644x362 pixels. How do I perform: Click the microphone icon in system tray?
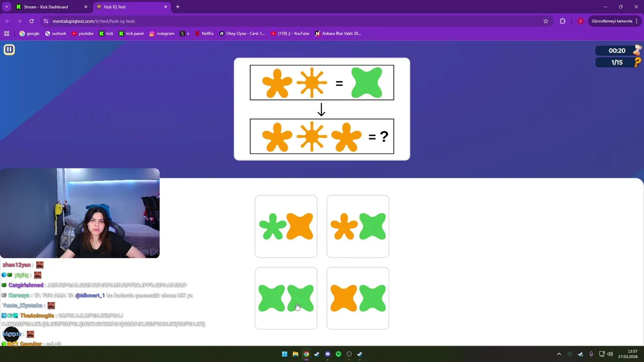pyautogui.click(x=591, y=354)
